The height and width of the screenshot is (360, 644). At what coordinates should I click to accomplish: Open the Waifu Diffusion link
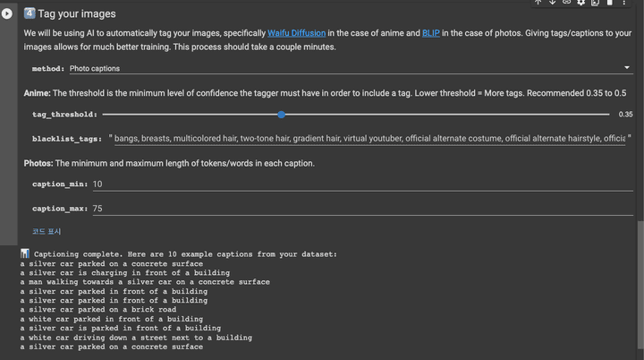[296, 33]
